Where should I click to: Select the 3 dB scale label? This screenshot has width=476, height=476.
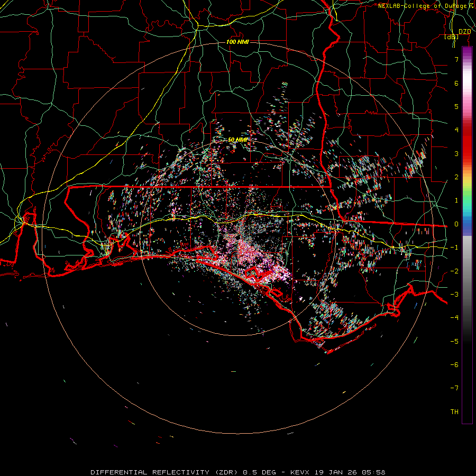pos(456,153)
